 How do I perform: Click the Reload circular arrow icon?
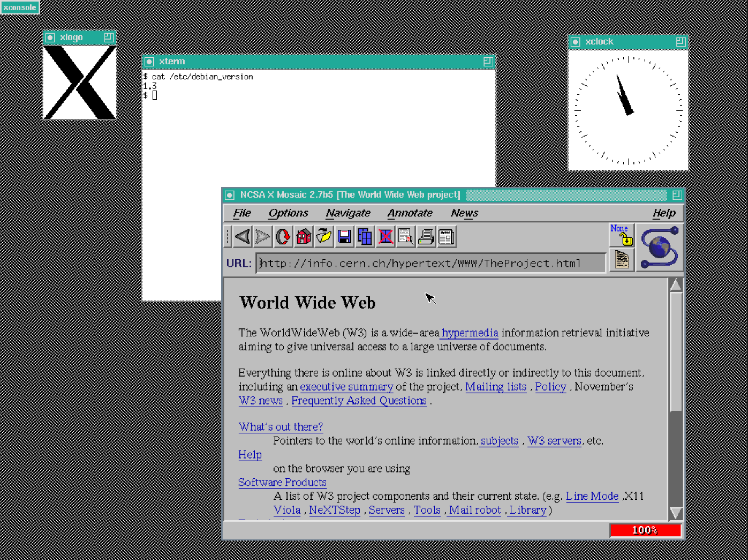coord(283,237)
